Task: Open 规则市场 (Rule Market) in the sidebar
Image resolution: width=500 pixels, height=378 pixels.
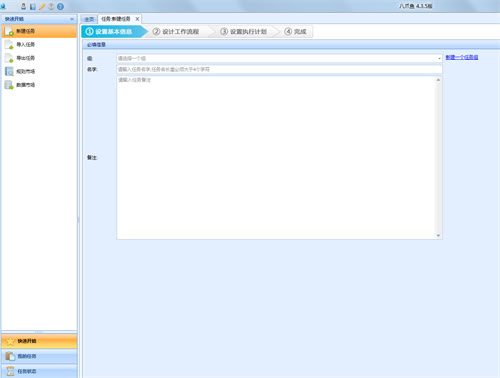Action: click(39, 71)
